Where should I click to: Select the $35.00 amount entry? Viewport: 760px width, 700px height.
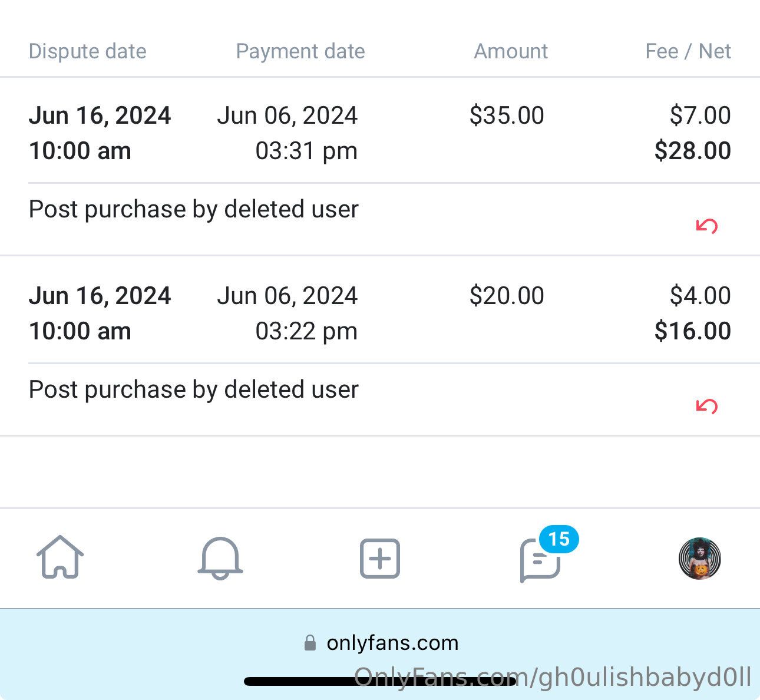[x=507, y=115]
